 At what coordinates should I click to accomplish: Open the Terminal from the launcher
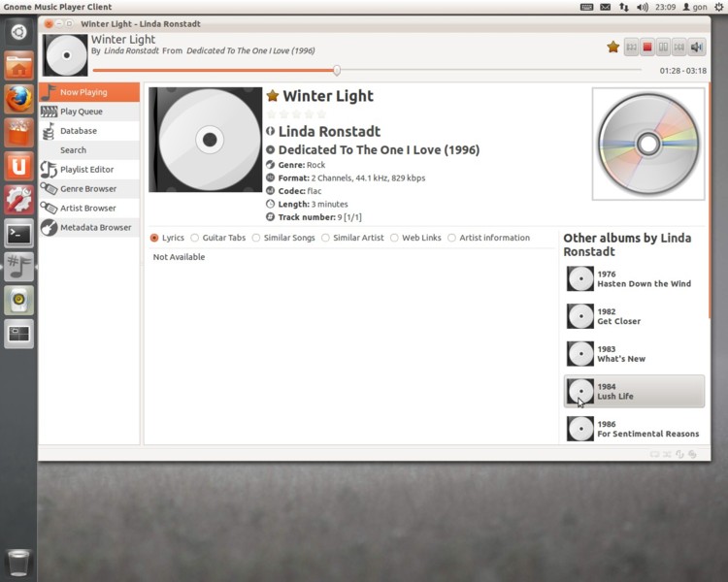tap(18, 234)
